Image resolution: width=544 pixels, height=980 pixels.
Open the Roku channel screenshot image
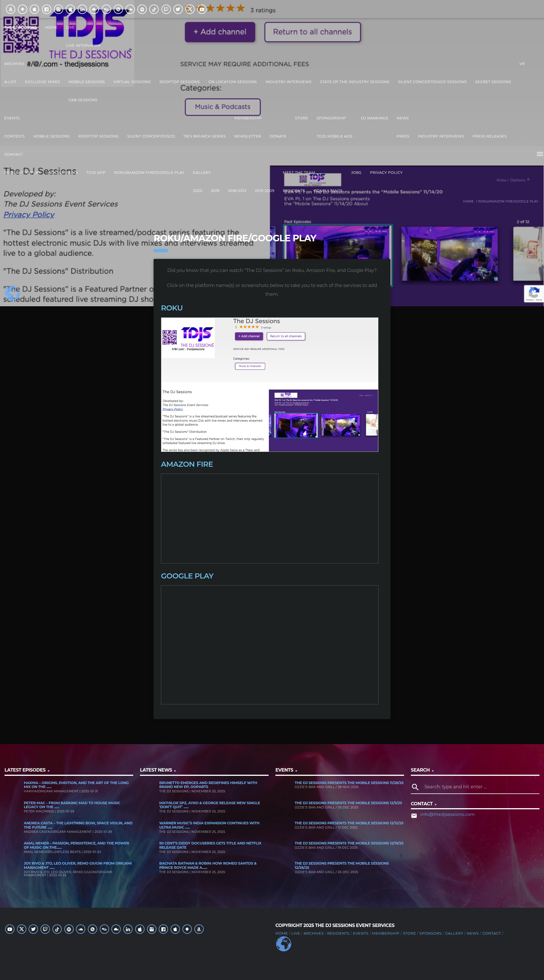point(269,385)
